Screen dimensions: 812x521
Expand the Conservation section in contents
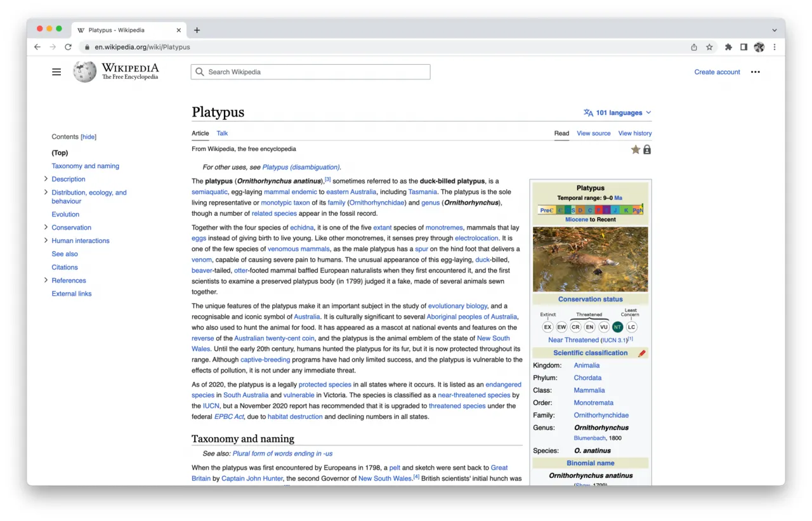(x=46, y=227)
